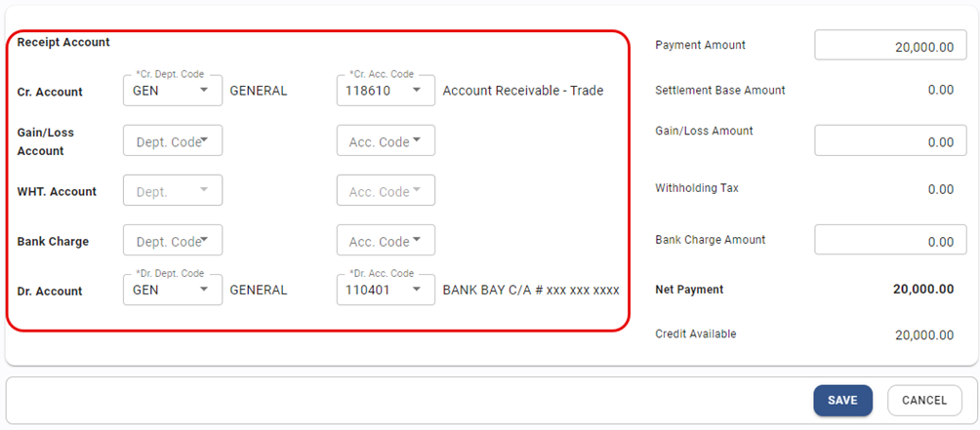Click the BANK BAY C/A account description
980x430 pixels.
(x=530, y=290)
